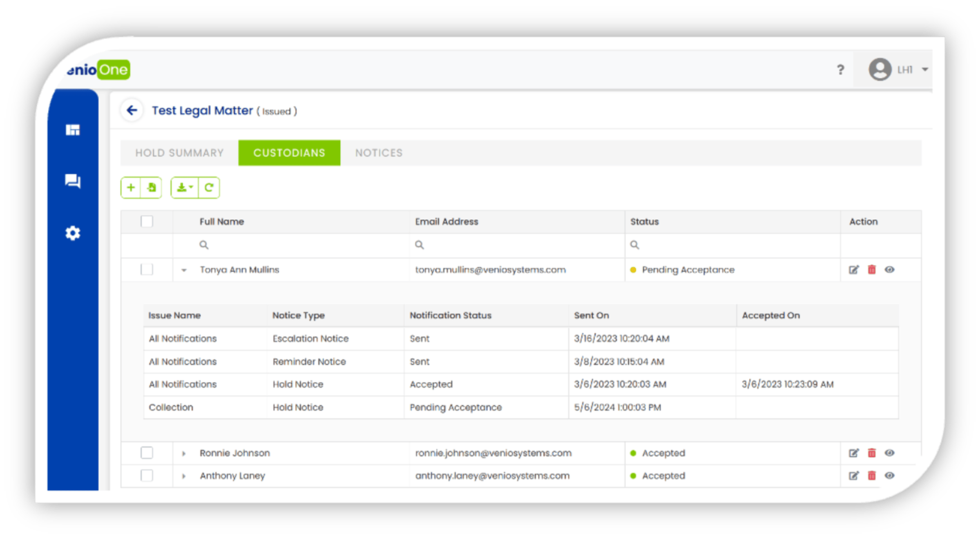Click the 5/6/2024 1:00:03 PM sent date
The width and height of the screenshot is (980, 538).
pyautogui.click(x=617, y=407)
